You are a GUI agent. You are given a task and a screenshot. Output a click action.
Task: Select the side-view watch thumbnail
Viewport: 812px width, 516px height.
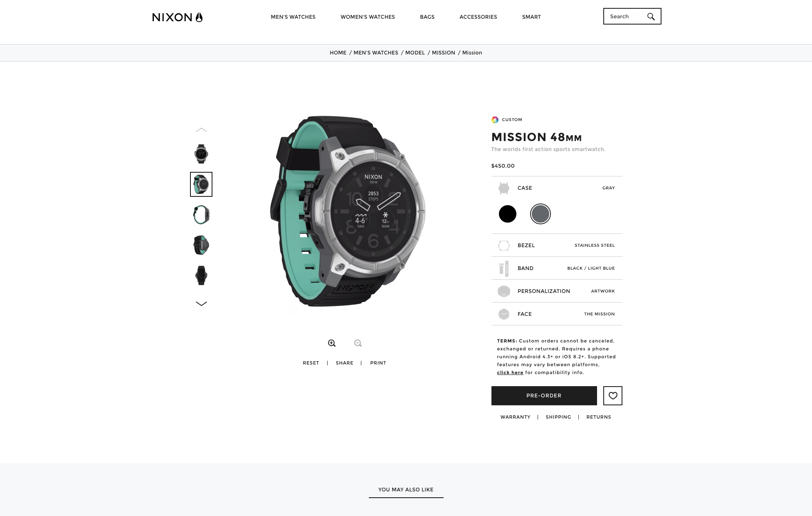click(201, 215)
